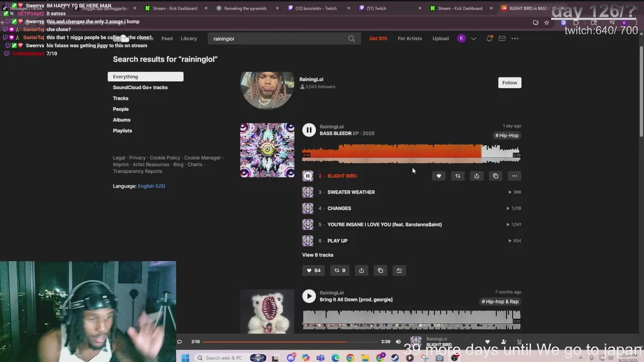Open the notifications bell
644x362 pixels.
pos(489,39)
